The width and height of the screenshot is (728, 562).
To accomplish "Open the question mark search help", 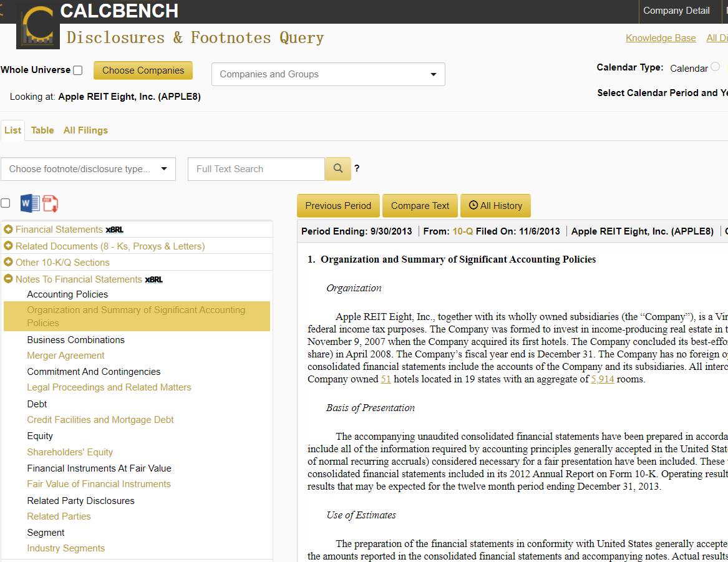I will point(357,168).
